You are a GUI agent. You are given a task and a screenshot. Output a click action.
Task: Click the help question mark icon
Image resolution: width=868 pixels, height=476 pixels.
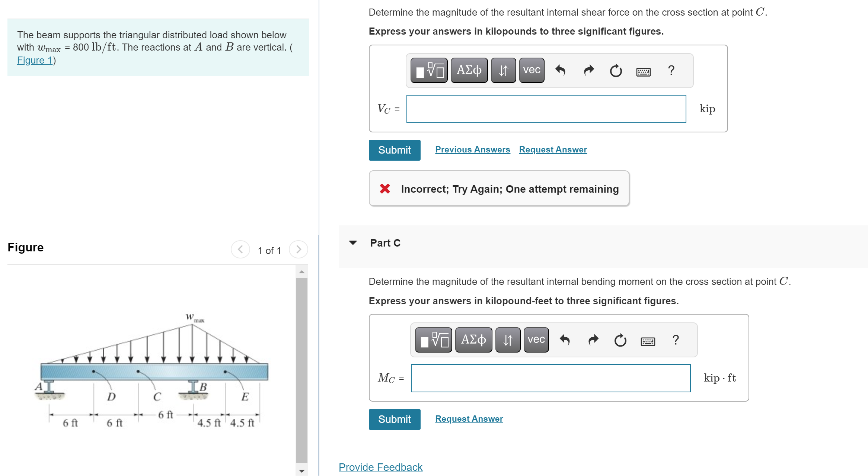pos(671,71)
